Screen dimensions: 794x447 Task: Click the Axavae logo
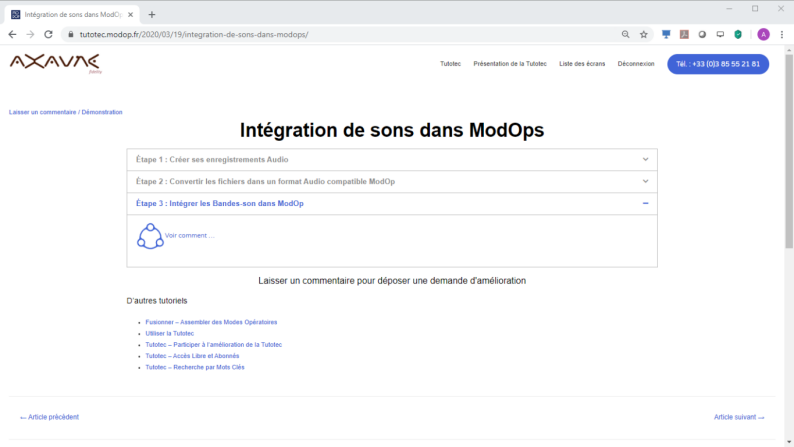[x=55, y=64]
